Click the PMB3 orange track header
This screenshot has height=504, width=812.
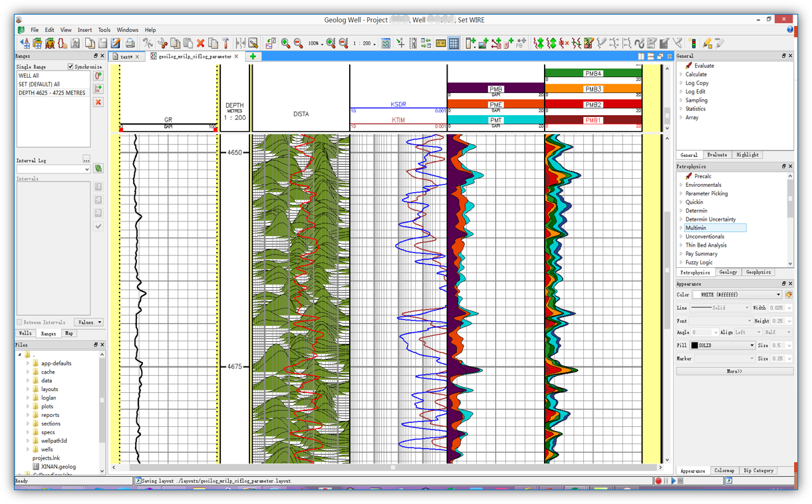click(x=593, y=88)
